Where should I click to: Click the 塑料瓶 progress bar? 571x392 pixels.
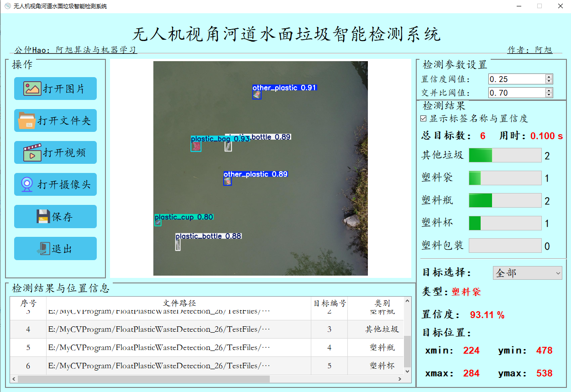[505, 200]
